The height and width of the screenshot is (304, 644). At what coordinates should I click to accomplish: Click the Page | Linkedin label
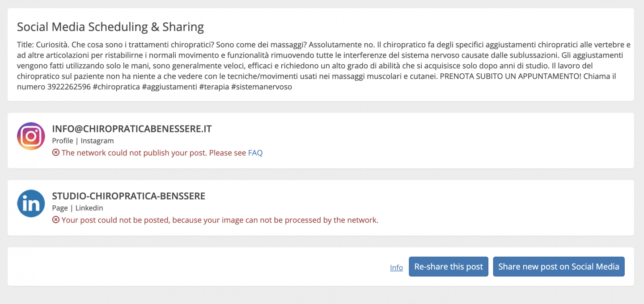[77, 208]
